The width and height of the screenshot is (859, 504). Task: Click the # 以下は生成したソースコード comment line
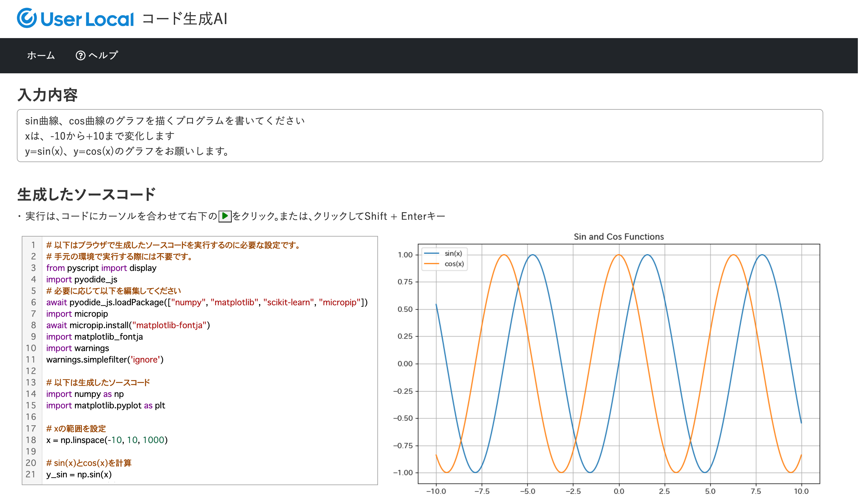coord(98,383)
